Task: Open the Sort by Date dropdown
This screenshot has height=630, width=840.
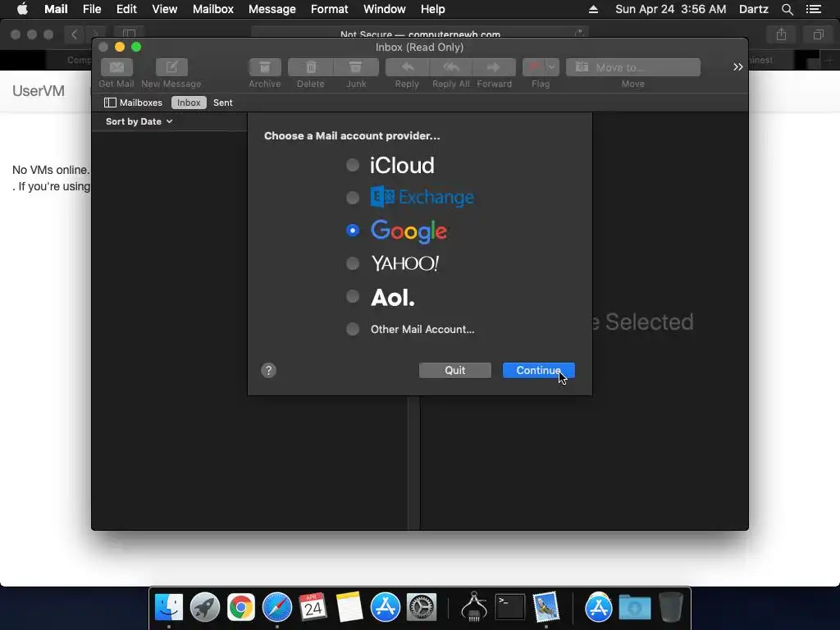Action: (x=139, y=121)
